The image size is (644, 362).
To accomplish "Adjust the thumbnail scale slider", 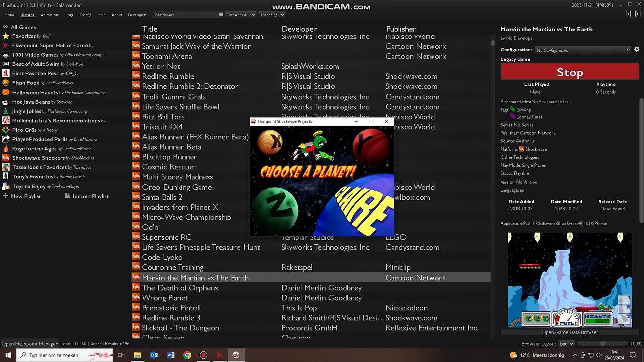I will click(603, 344).
